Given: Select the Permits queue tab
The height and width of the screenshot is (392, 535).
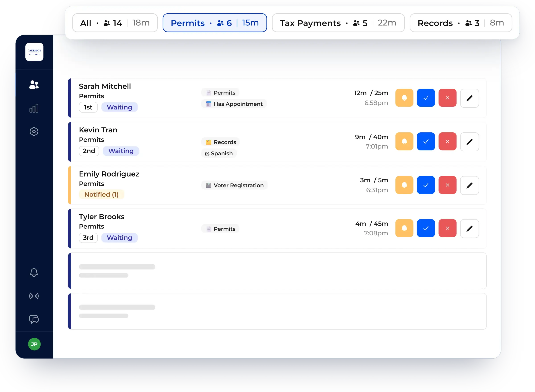Looking at the screenshot, I should (x=215, y=23).
